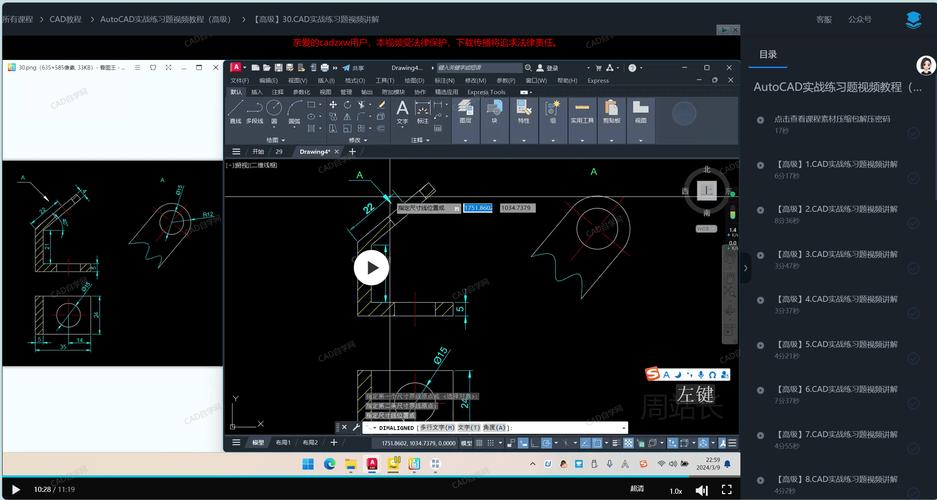Mute the video with the speaker icon
The image size is (937, 500).
702,490
